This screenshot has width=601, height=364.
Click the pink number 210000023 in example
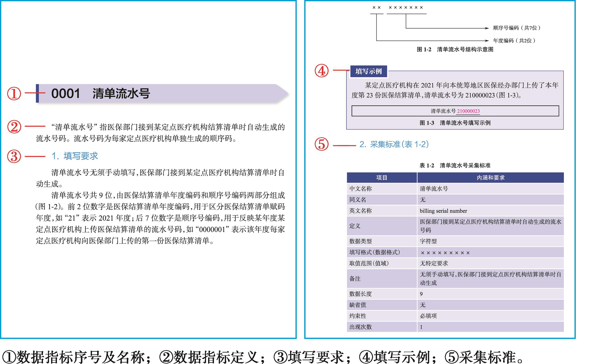click(468, 111)
